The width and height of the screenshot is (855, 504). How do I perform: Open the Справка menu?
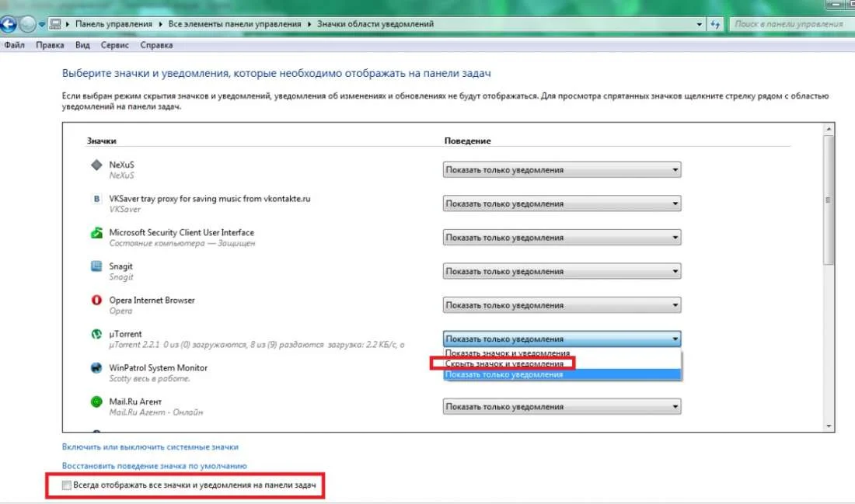(156, 45)
